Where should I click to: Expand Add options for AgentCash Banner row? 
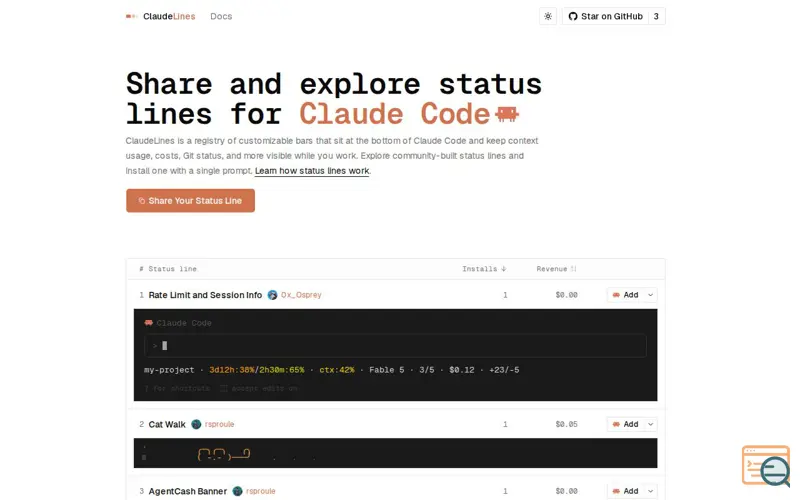[x=651, y=491]
